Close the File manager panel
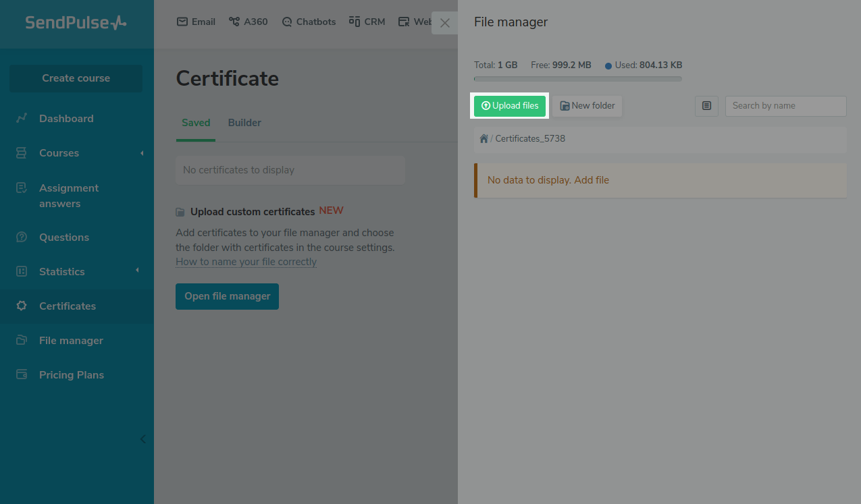Image resolution: width=861 pixels, height=504 pixels. [444, 23]
